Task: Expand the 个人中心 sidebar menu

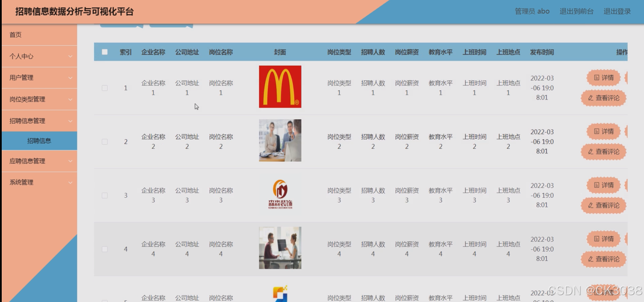Action: pos(39,56)
